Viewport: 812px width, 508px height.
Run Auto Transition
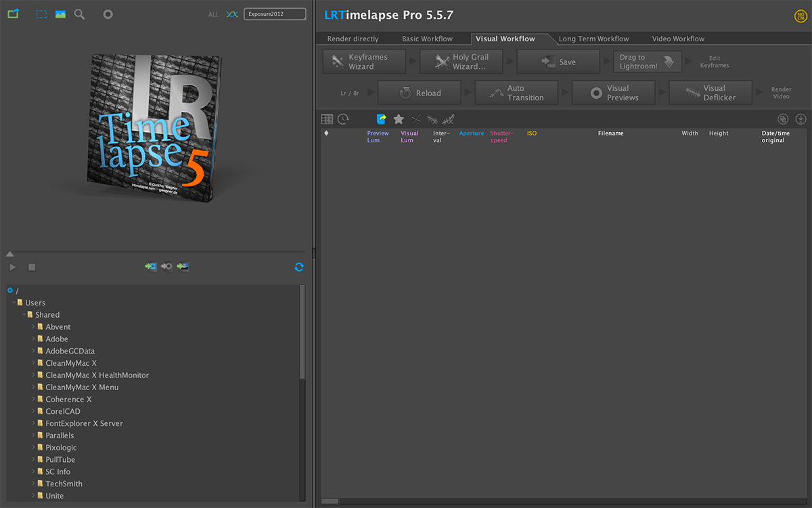pos(516,93)
